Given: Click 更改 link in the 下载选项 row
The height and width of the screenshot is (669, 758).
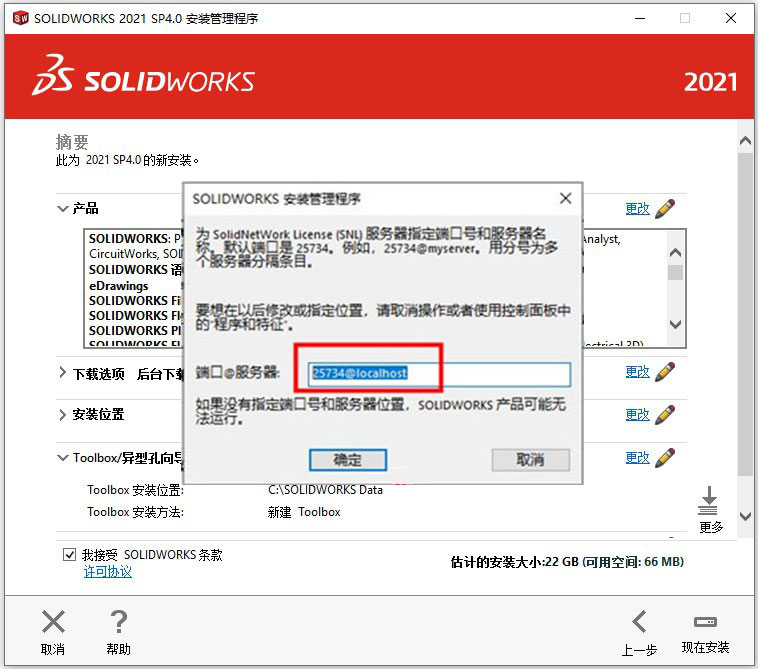Looking at the screenshot, I should [x=637, y=372].
